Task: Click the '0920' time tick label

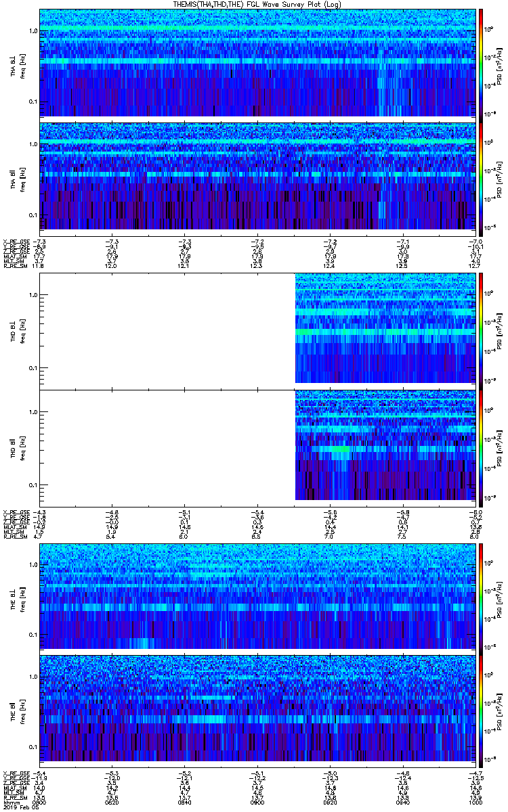Action: (331, 803)
